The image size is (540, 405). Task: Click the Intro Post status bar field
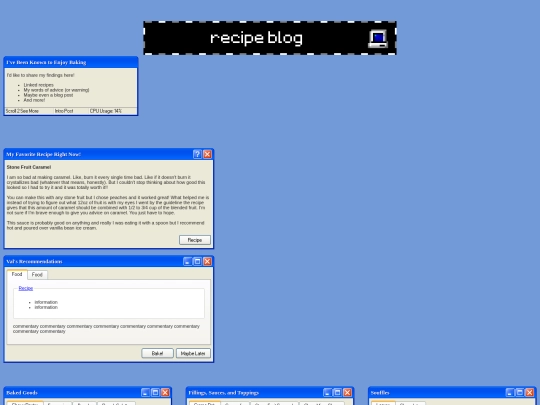click(x=71, y=111)
